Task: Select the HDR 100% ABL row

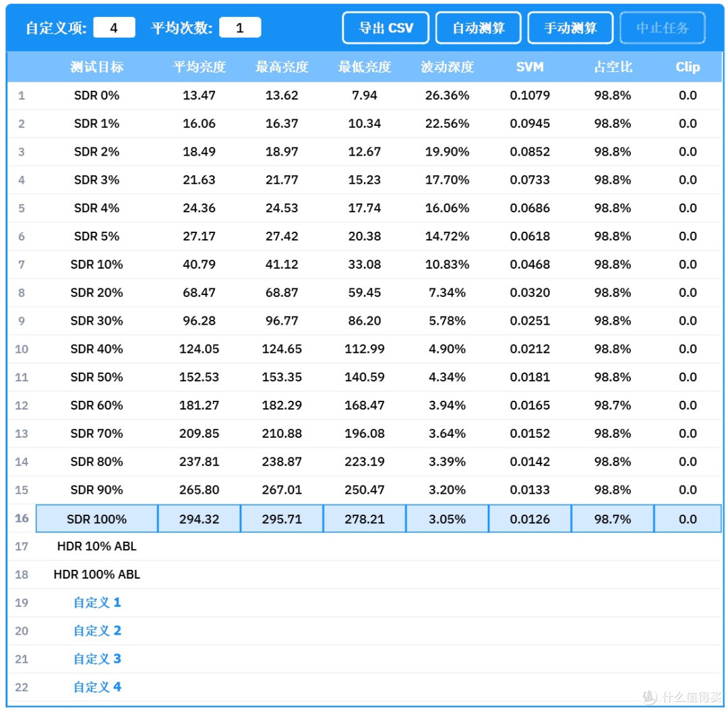Action: (x=96, y=575)
